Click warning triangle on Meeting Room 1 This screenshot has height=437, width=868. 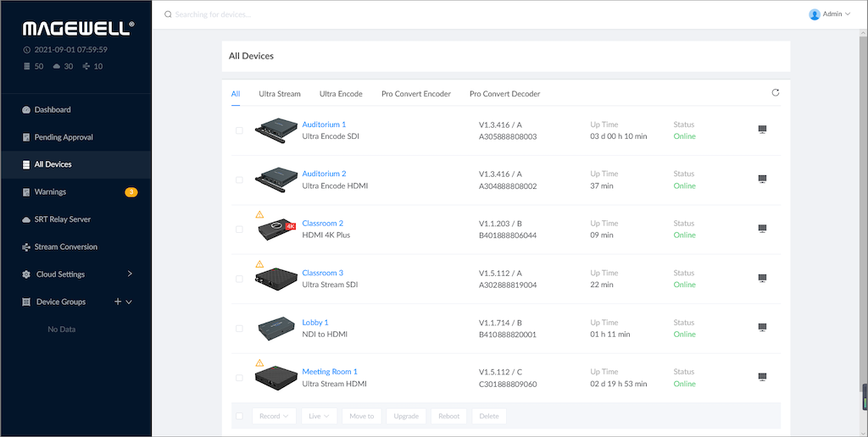[259, 363]
